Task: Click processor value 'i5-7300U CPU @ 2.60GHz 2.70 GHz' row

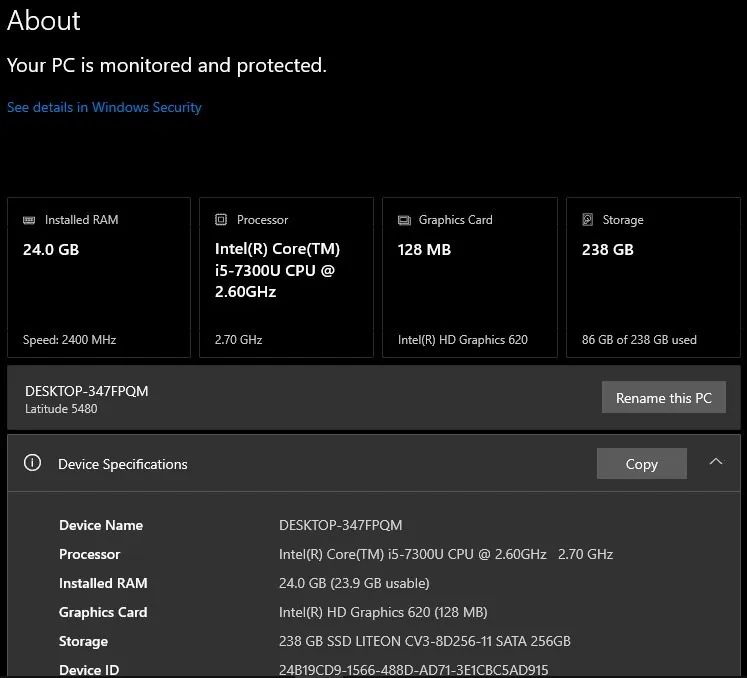Action: (x=446, y=554)
